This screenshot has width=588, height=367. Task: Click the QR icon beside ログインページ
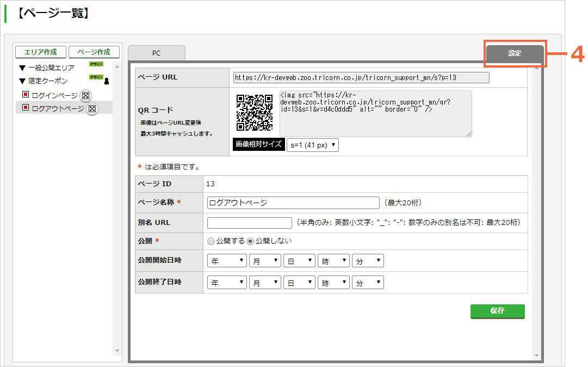(86, 96)
